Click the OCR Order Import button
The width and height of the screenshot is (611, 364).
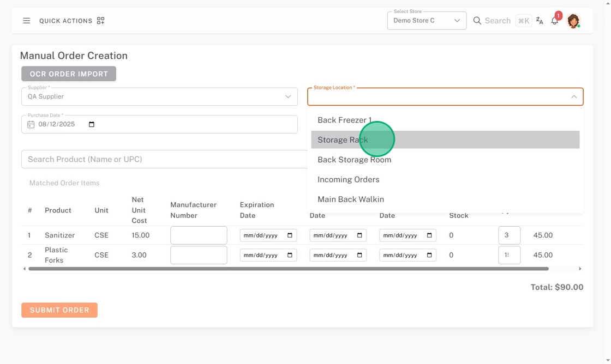tap(69, 74)
